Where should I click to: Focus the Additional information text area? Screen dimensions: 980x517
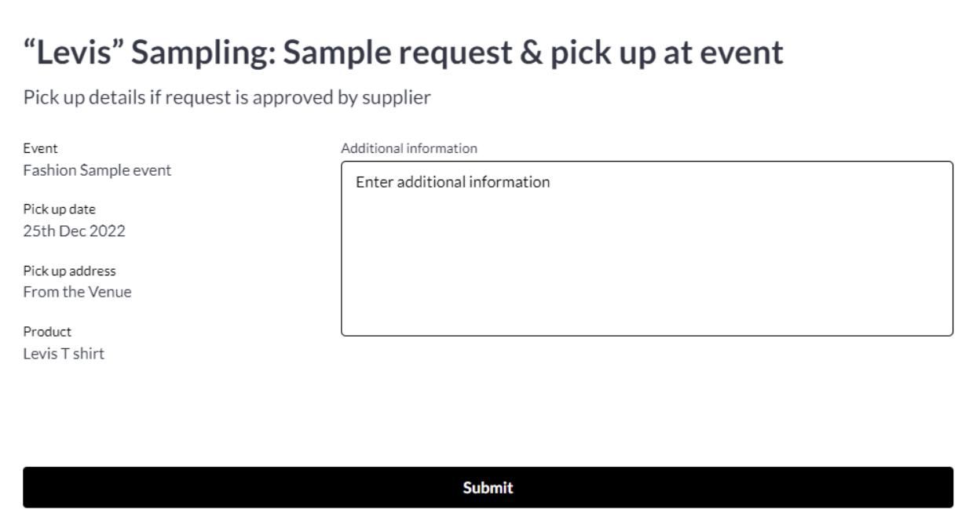[x=646, y=259]
